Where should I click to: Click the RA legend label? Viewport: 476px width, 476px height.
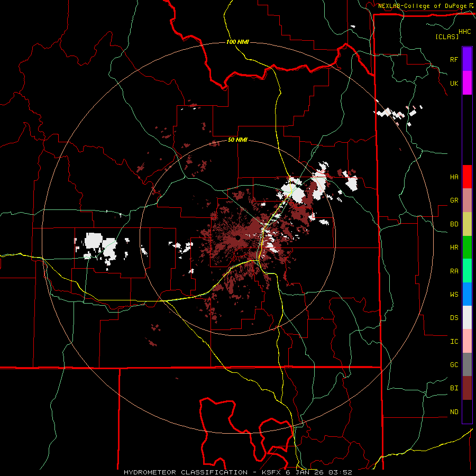[x=454, y=271]
